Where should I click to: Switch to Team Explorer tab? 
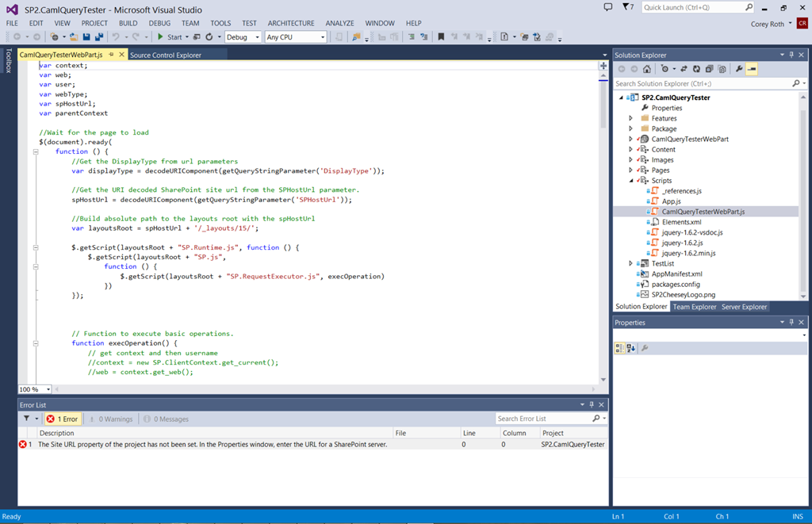(x=695, y=307)
